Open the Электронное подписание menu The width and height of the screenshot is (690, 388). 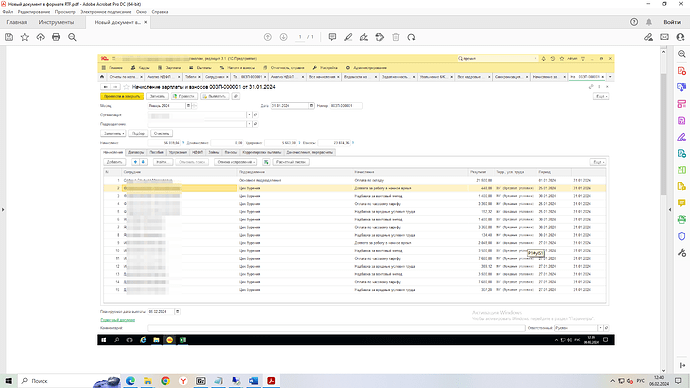106,12
